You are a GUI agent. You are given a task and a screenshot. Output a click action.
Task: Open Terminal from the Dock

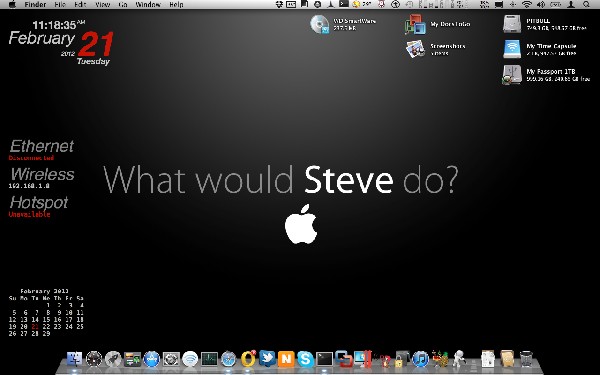pyautogui.click(x=324, y=359)
